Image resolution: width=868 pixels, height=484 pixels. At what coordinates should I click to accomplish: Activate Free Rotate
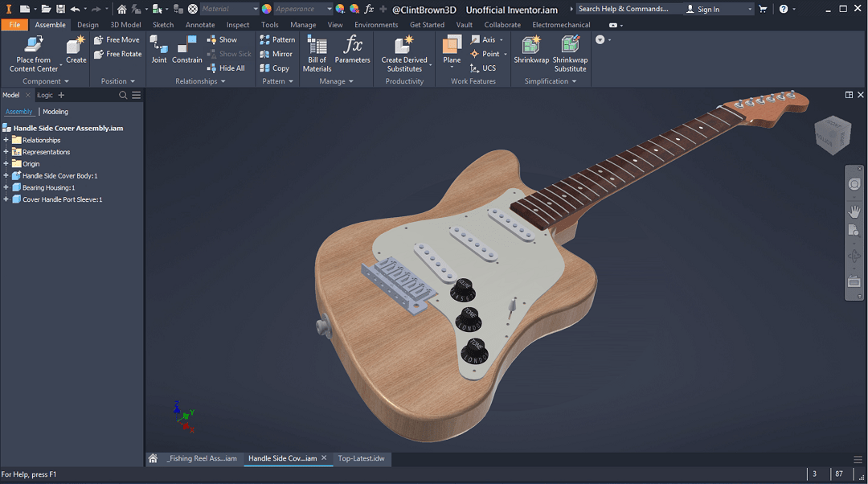117,54
